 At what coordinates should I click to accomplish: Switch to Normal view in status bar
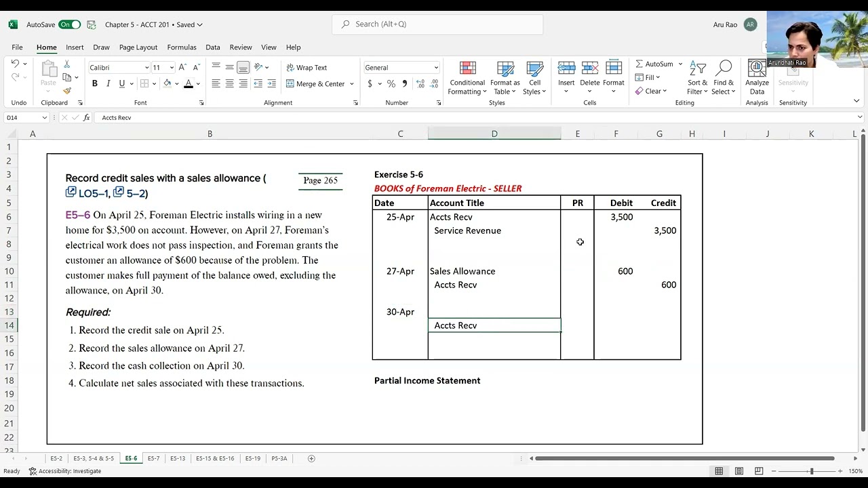point(719,471)
